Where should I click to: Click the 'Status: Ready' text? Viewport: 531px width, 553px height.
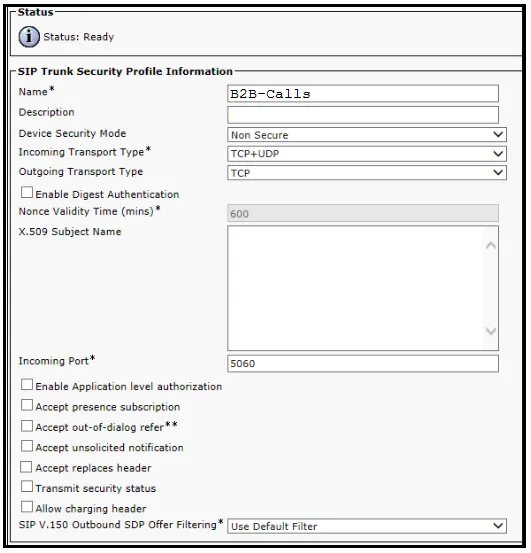79,37
